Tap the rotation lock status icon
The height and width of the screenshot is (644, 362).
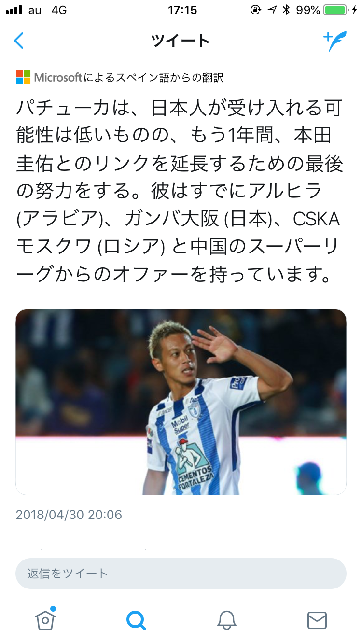point(256,10)
